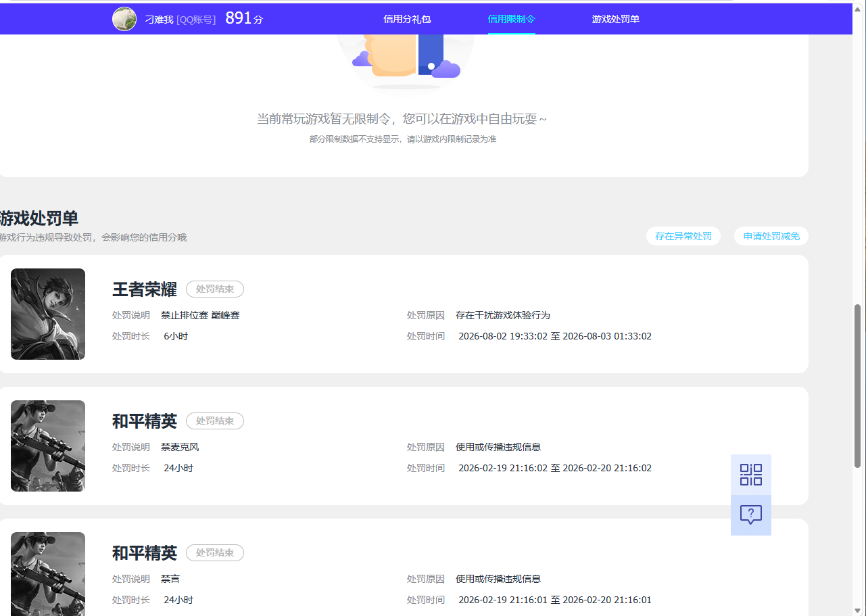Click the 和平精英 禁麦克风 record thumbnail
This screenshot has width=866, height=616.
tap(48, 446)
